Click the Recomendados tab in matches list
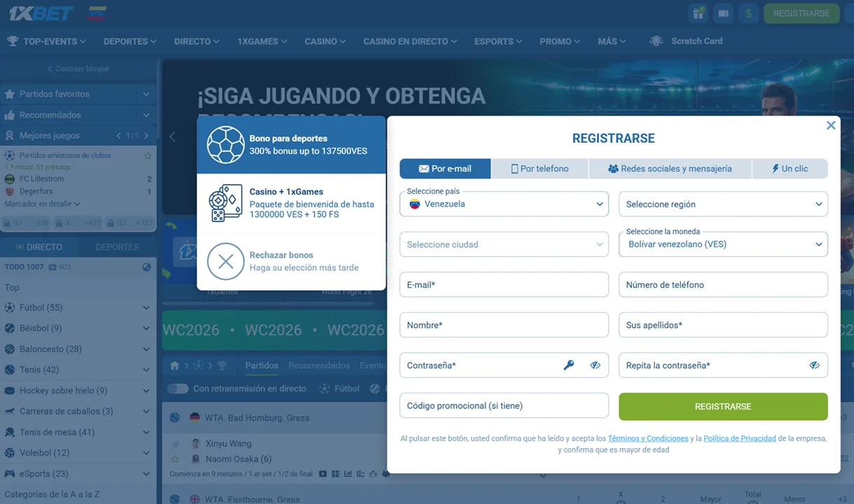 point(319,365)
